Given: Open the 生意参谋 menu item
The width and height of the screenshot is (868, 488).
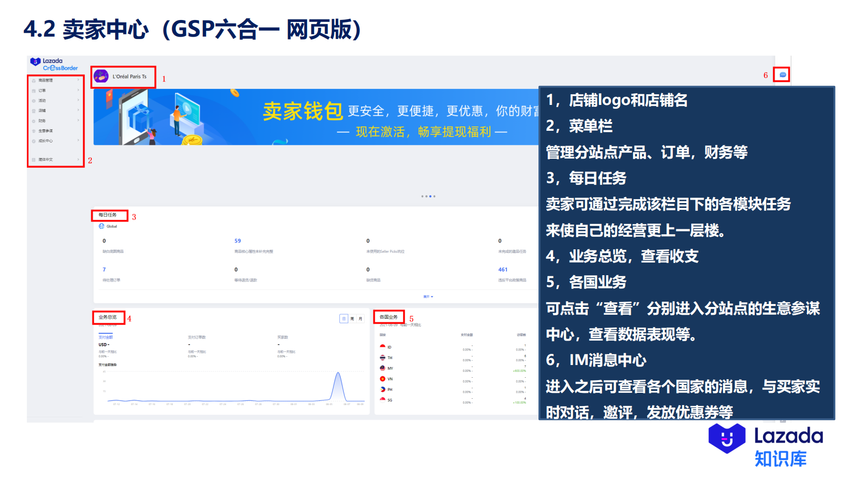Looking at the screenshot, I should click(x=47, y=131).
